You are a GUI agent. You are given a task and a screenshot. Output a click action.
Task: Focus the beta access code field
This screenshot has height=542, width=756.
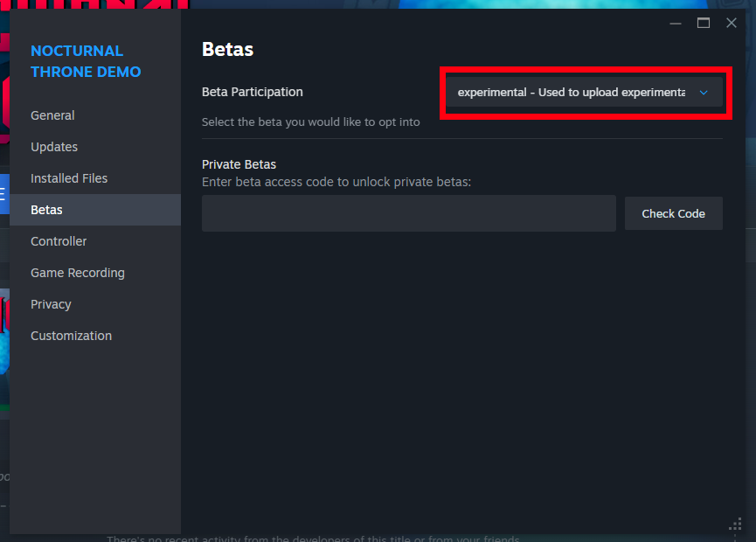[408, 213]
